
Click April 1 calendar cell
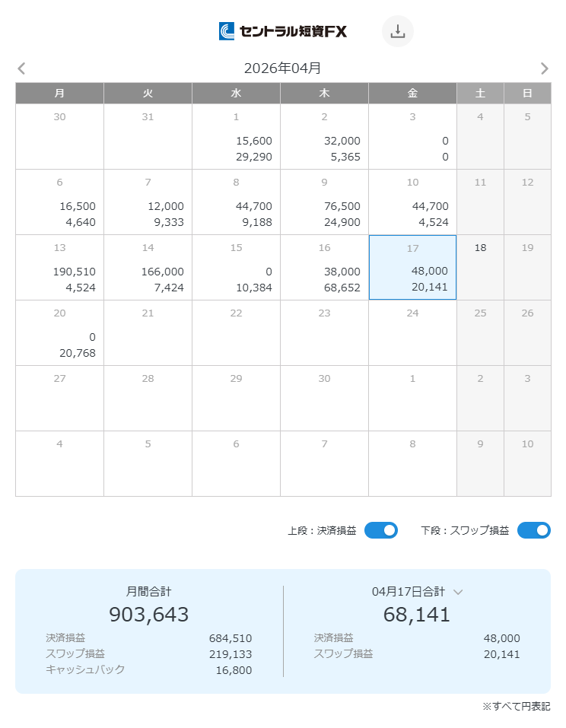(x=236, y=136)
